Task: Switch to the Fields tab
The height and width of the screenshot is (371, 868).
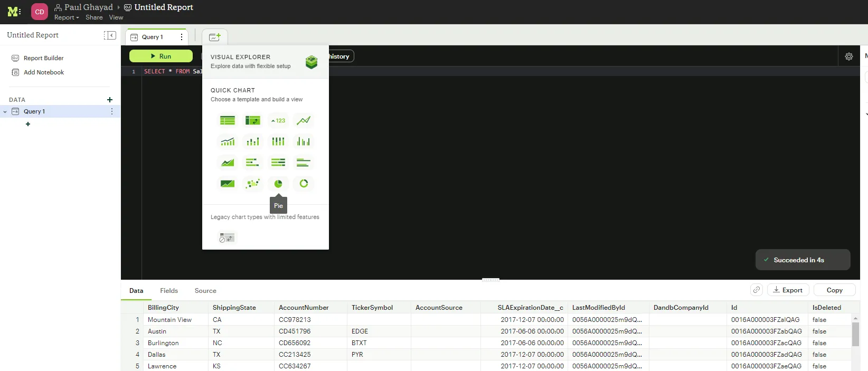Action: (x=169, y=291)
